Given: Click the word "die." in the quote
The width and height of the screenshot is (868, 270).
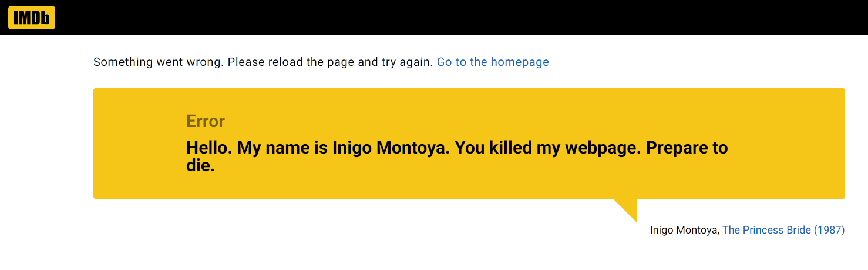Looking at the screenshot, I should coord(201,165).
